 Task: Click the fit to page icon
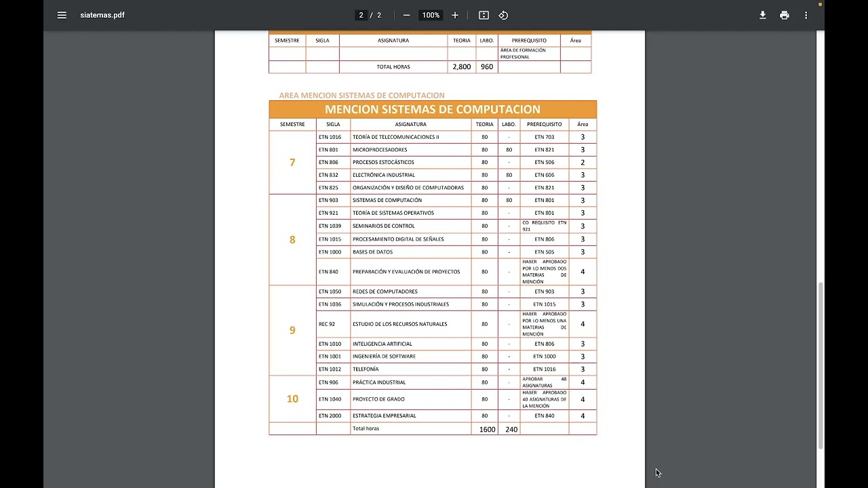point(484,15)
